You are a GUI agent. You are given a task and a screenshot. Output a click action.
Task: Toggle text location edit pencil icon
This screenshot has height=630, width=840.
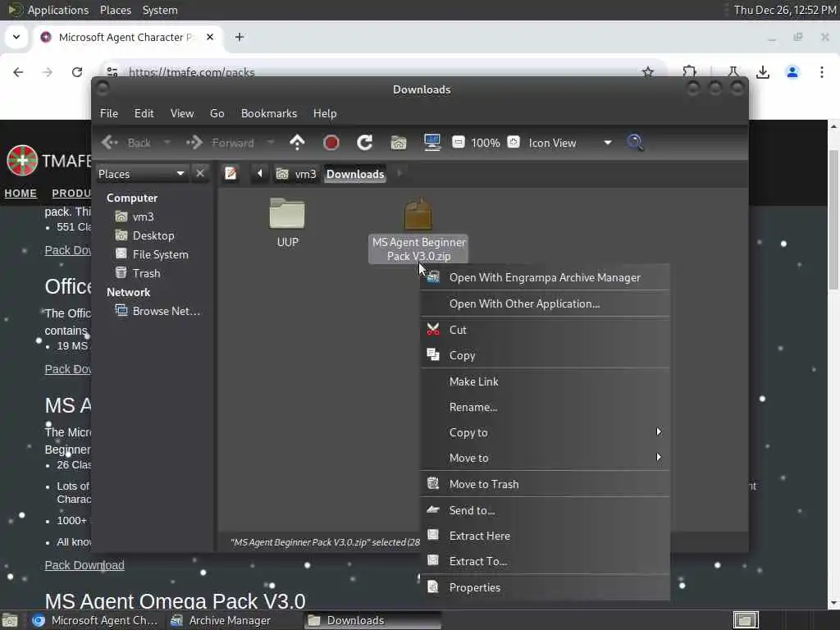click(x=231, y=174)
